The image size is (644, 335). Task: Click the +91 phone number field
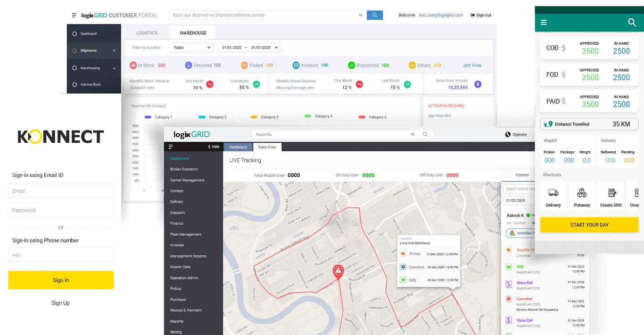[61, 255]
